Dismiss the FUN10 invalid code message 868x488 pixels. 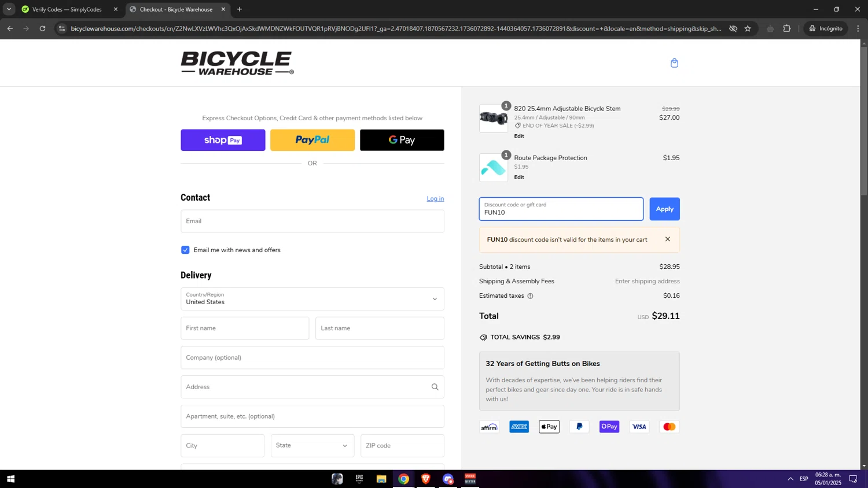point(667,239)
